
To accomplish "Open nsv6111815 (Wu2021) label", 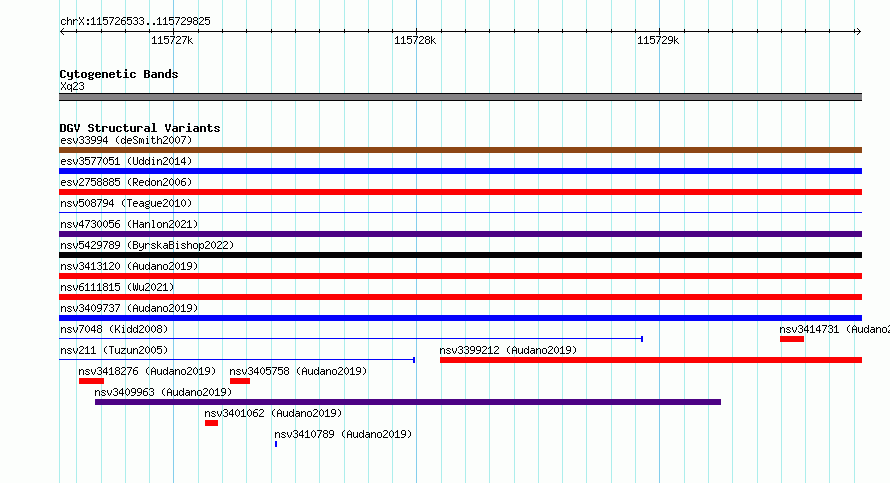I will (117, 287).
